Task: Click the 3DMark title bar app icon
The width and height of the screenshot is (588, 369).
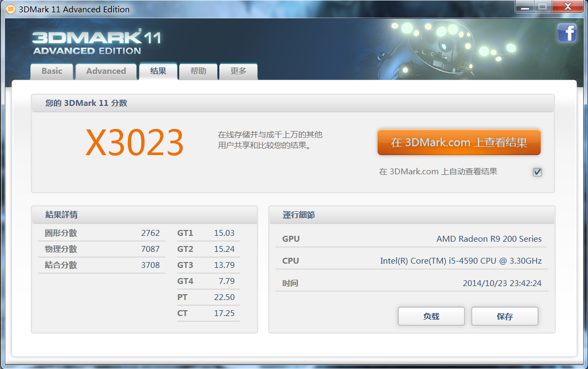Action: tap(11, 9)
